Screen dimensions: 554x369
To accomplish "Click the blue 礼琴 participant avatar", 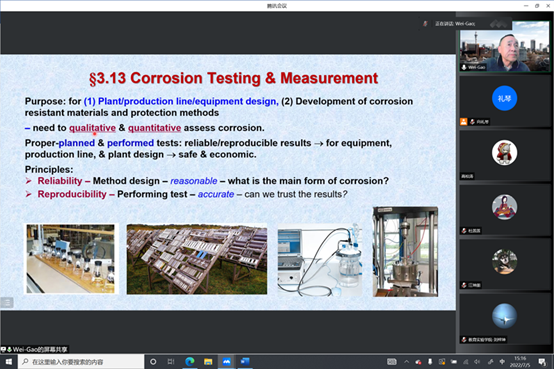I will [504, 98].
